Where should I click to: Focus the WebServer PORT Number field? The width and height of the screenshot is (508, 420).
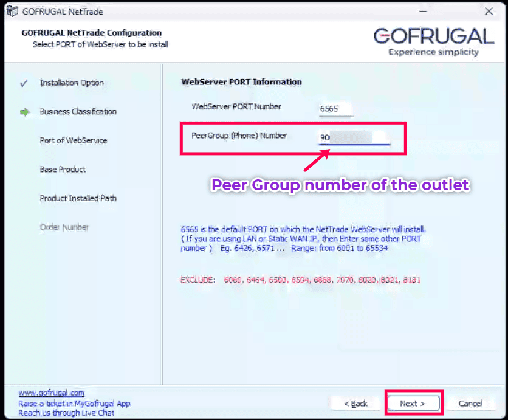click(x=335, y=109)
